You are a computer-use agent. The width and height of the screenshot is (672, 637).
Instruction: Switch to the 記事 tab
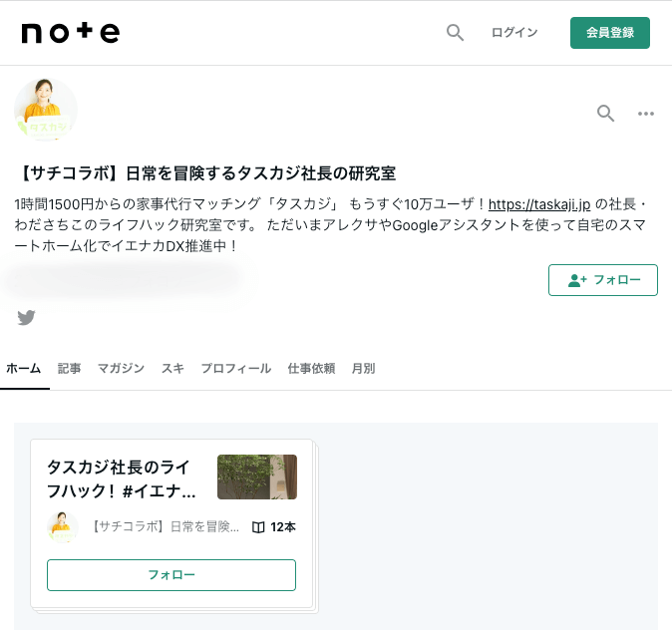point(70,368)
